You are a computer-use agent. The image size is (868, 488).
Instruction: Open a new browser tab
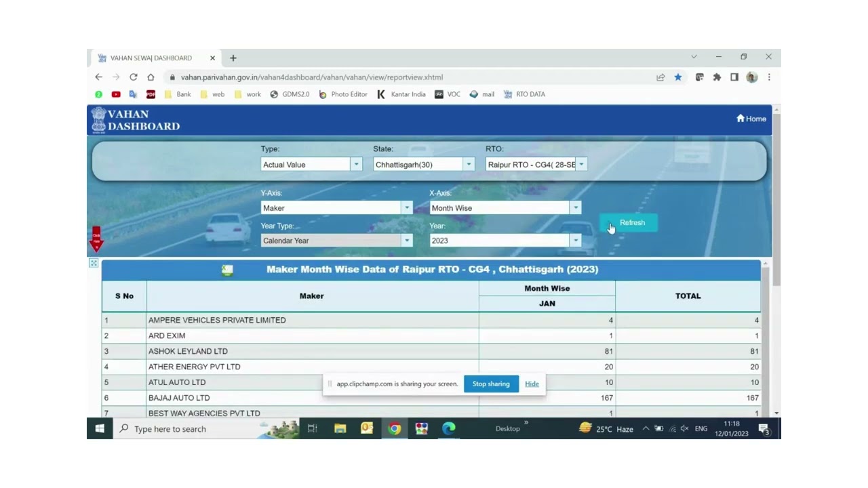(233, 58)
